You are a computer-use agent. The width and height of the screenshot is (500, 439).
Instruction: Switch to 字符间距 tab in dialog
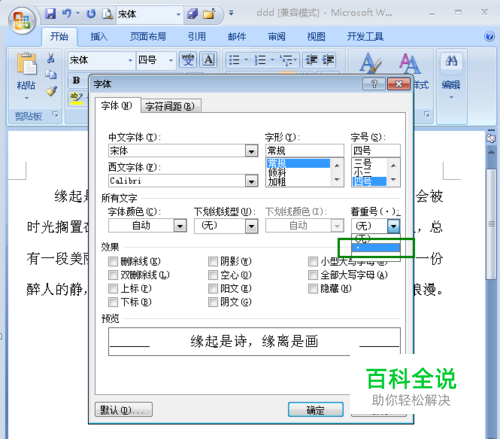click(x=170, y=106)
